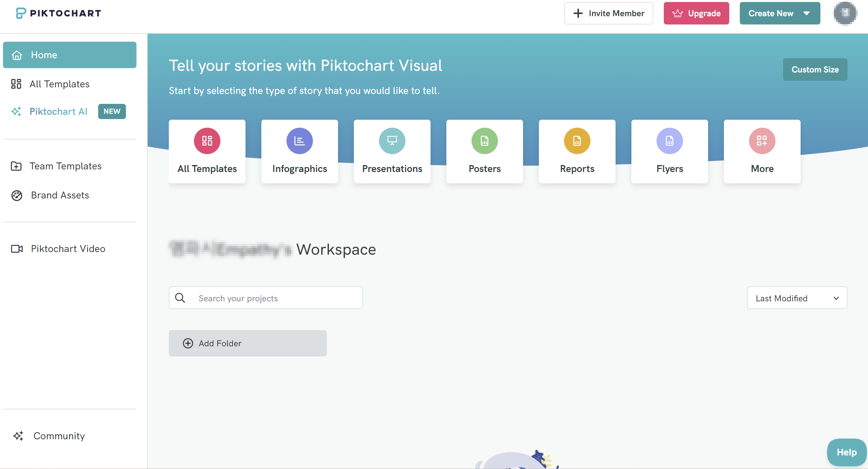Click the Last Modified chevron arrow
The width and height of the screenshot is (868, 469).
click(836, 298)
